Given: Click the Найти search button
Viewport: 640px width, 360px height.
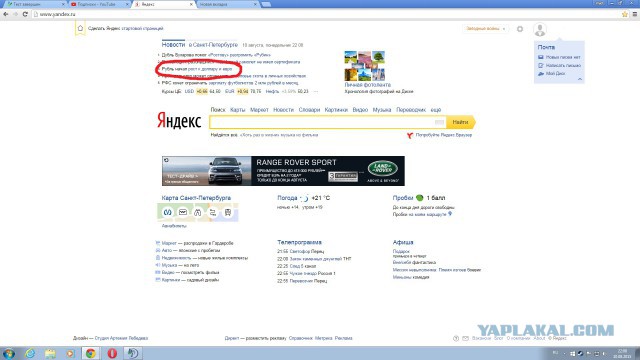Looking at the screenshot, I should point(461,122).
